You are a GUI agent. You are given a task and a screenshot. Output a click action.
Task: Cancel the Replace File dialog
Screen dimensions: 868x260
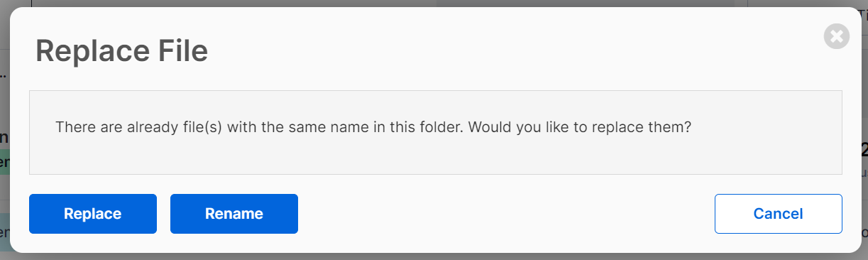tap(778, 214)
